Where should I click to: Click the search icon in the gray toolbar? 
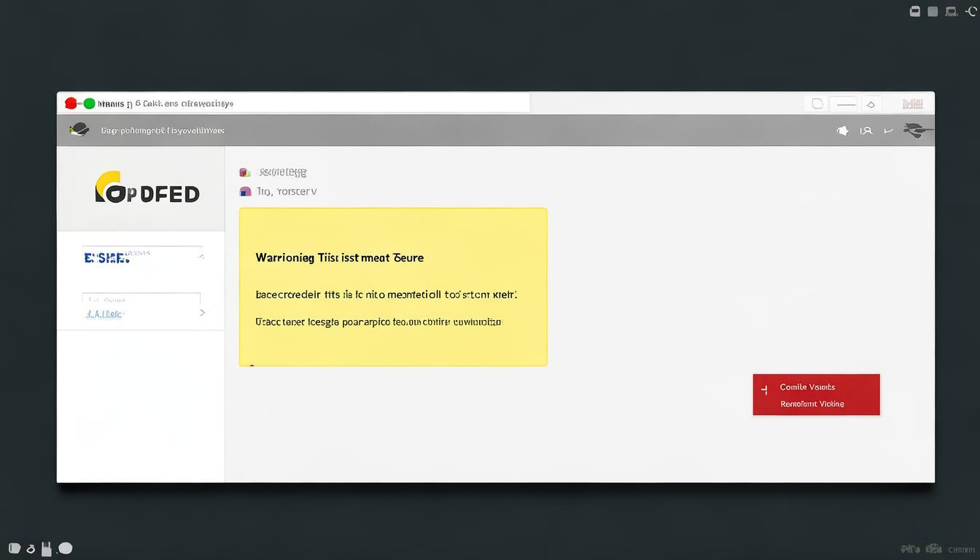pos(866,131)
